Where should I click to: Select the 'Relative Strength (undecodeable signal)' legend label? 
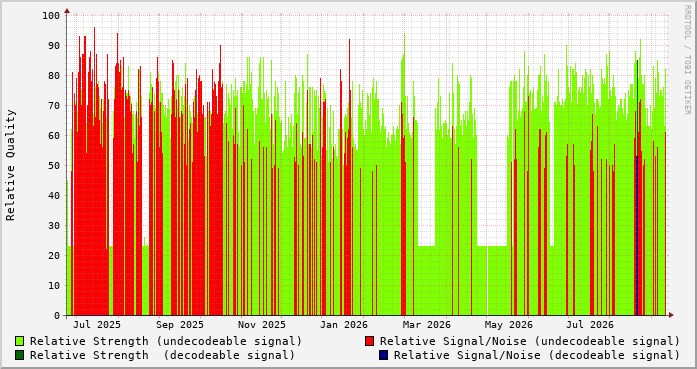pos(166,341)
